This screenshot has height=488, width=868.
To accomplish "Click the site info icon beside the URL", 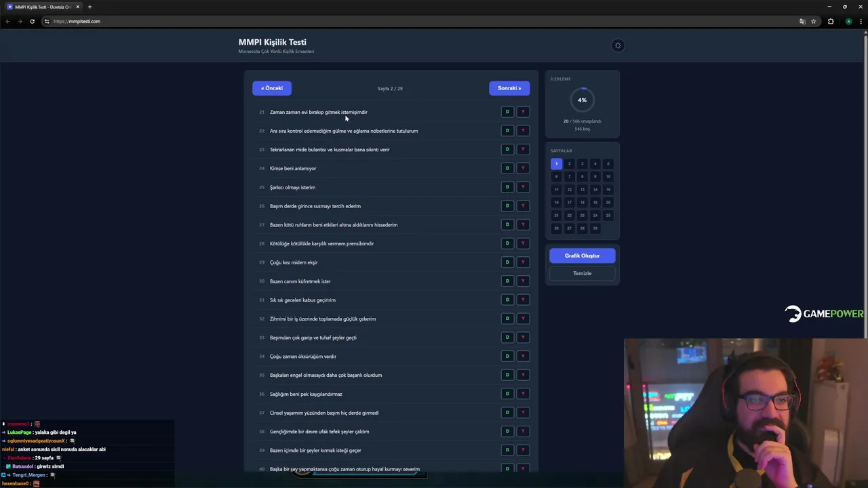I will point(47,21).
